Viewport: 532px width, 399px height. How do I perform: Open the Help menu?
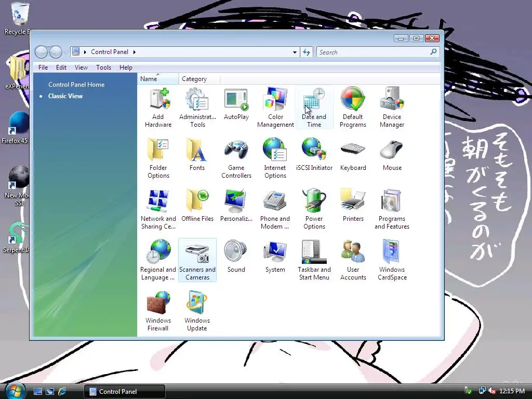pyautogui.click(x=126, y=67)
